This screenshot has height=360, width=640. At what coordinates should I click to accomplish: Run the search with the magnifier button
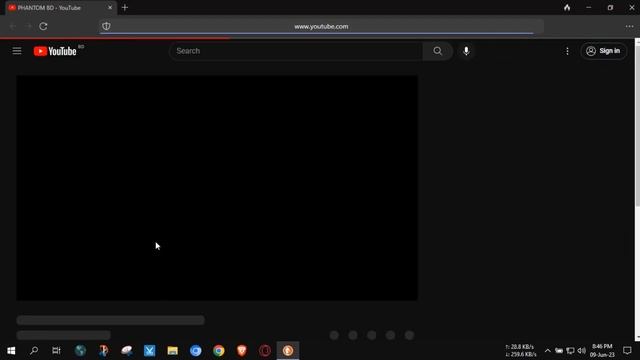tap(438, 51)
